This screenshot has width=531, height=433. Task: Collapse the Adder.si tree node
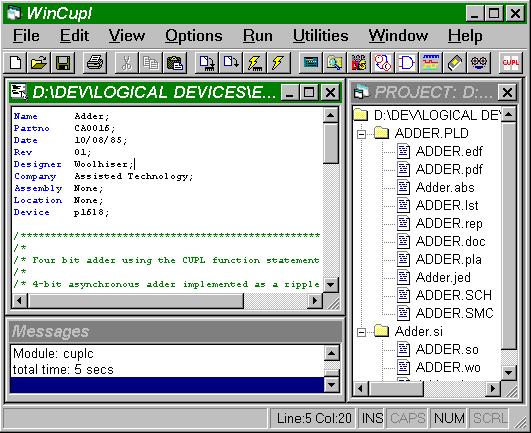point(361,332)
